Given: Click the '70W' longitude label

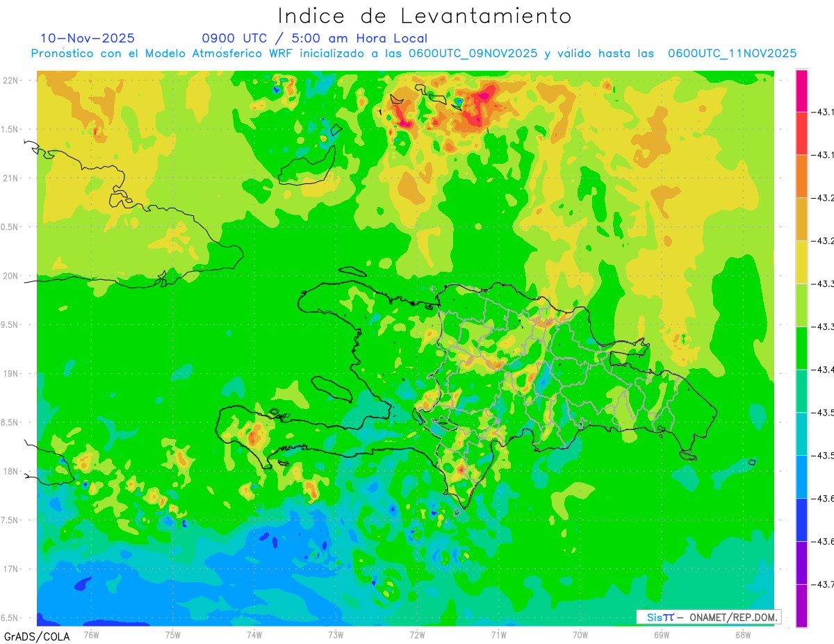Looking at the screenshot, I should click(x=580, y=634).
